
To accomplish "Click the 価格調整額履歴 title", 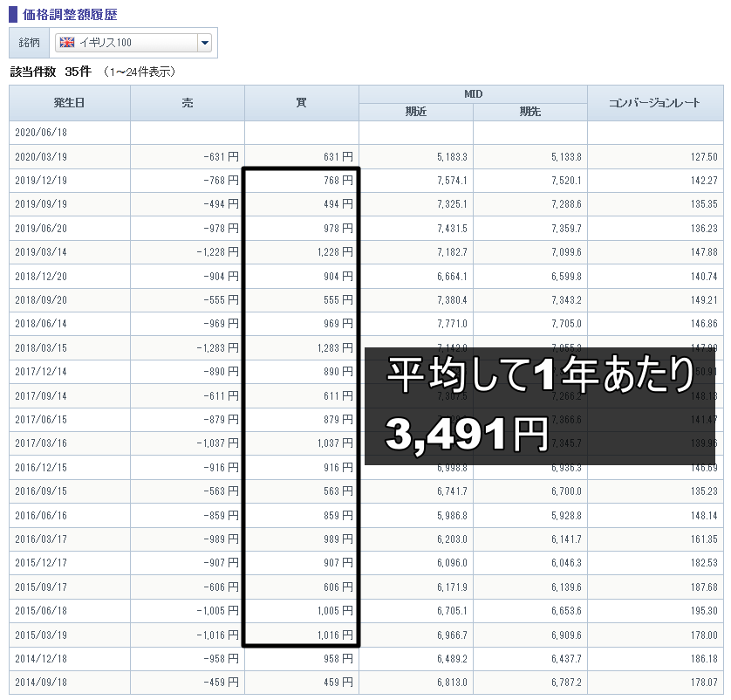I will click(x=70, y=15).
